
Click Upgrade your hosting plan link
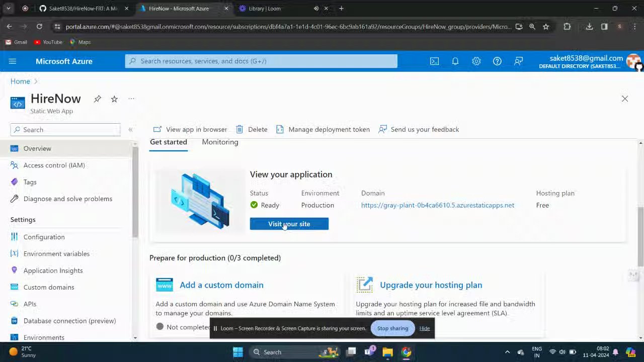point(431,285)
